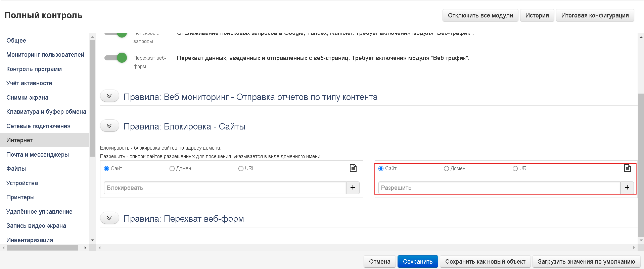The height and width of the screenshot is (269, 644).
Task: Select Домен radio in the block panel
Action: (x=172, y=168)
